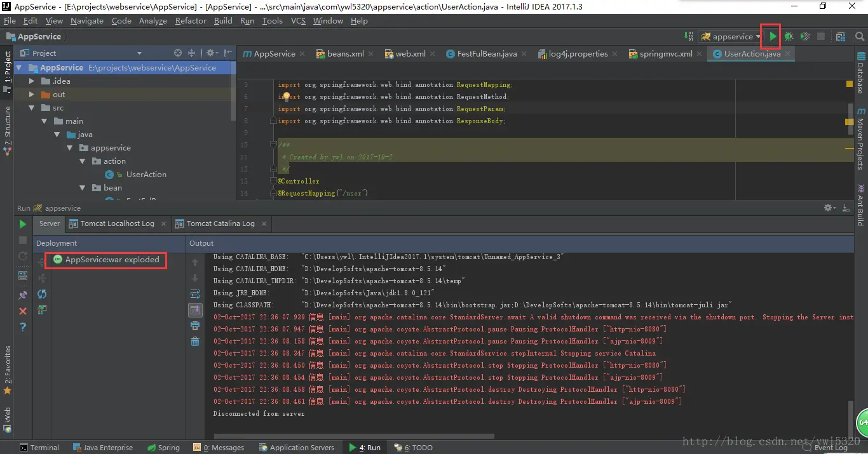Switch to beans.xml editor tab

345,54
